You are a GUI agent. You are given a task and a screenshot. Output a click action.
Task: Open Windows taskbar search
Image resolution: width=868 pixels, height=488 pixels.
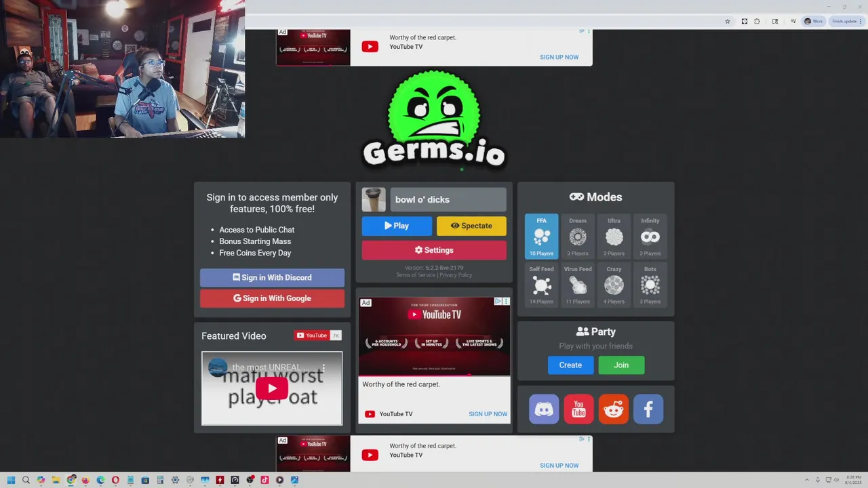point(26,480)
